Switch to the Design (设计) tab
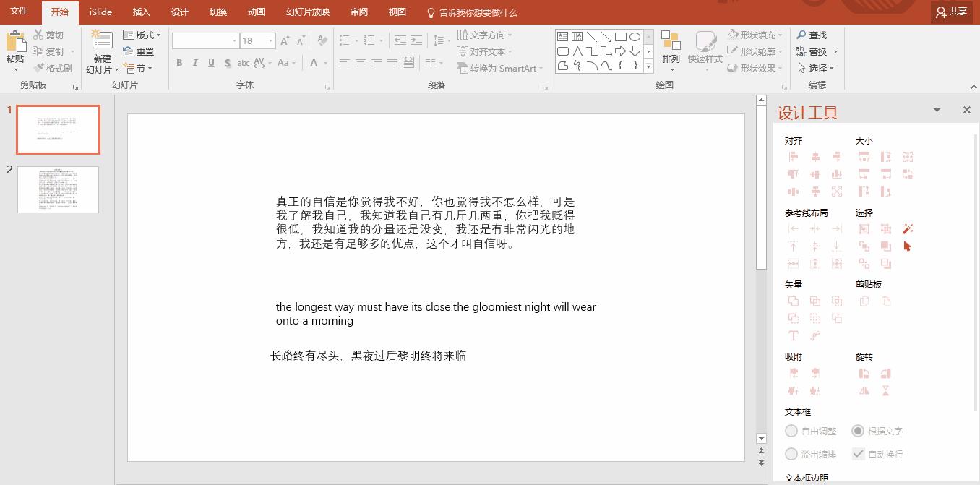Viewport: 980px width, 485px height. [180, 12]
